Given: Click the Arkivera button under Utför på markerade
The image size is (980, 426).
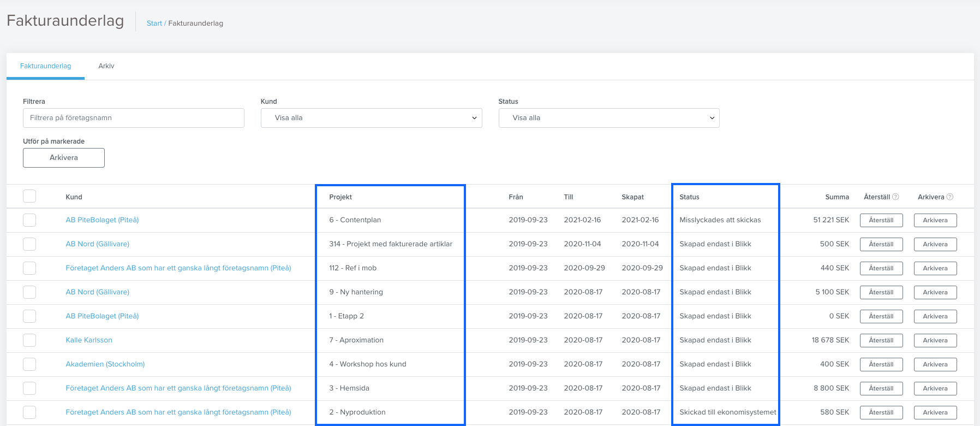Looking at the screenshot, I should coord(64,158).
